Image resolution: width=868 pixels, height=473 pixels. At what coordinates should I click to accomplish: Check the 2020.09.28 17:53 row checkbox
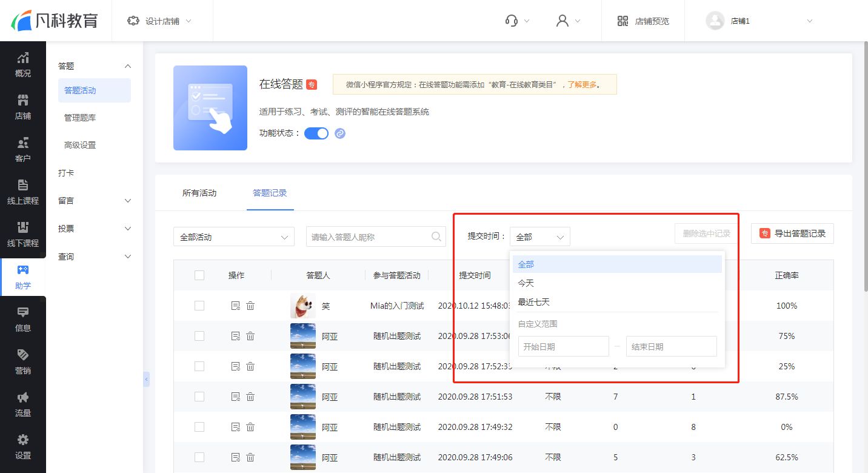pos(199,336)
